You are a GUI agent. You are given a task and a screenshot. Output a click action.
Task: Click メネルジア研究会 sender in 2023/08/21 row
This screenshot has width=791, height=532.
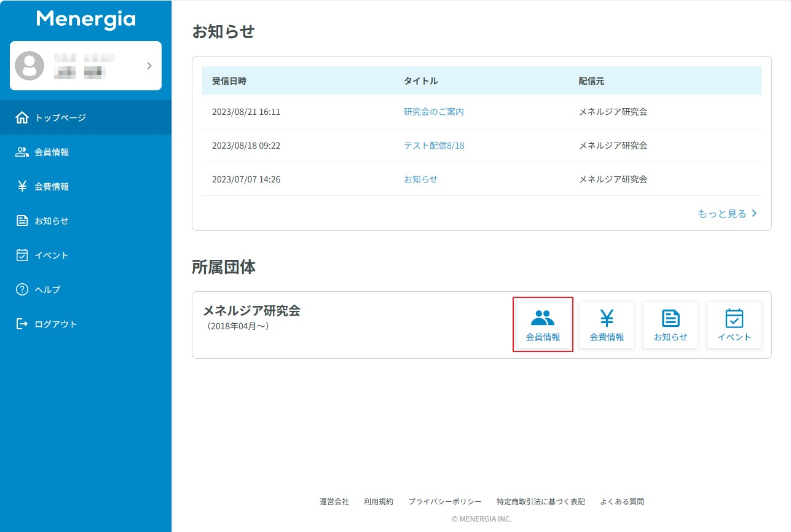613,112
